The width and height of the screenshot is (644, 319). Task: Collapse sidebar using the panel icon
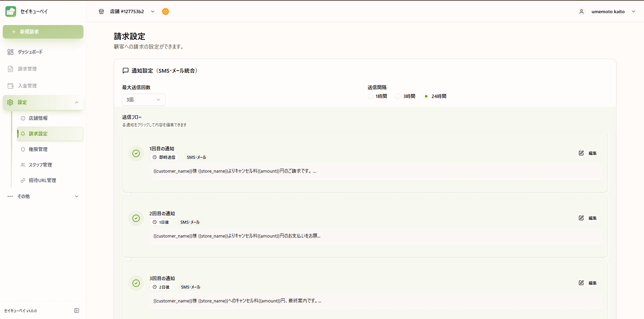(x=77, y=311)
